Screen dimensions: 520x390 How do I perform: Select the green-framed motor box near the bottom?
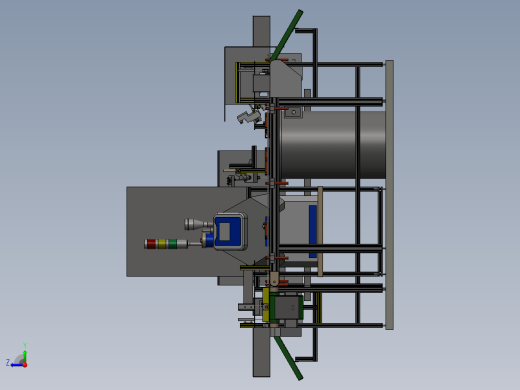pos(286,307)
